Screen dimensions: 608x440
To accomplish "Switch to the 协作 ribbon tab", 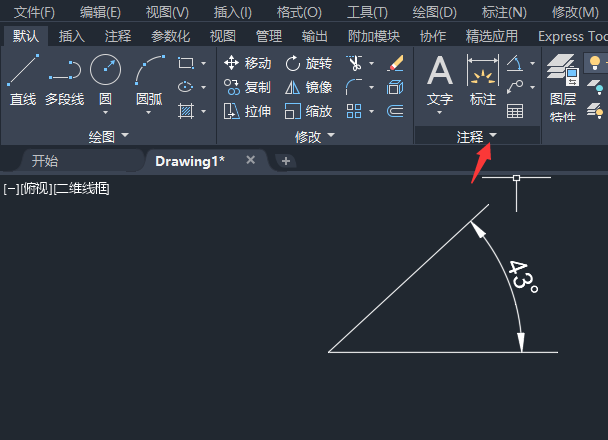I will coord(433,36).
